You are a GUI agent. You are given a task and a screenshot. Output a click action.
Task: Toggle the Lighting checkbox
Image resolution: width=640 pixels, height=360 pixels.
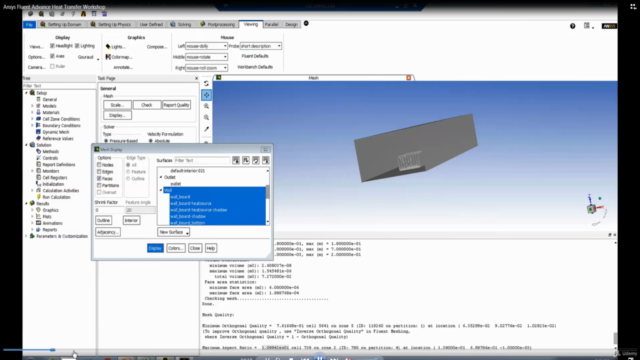(77, 46)
